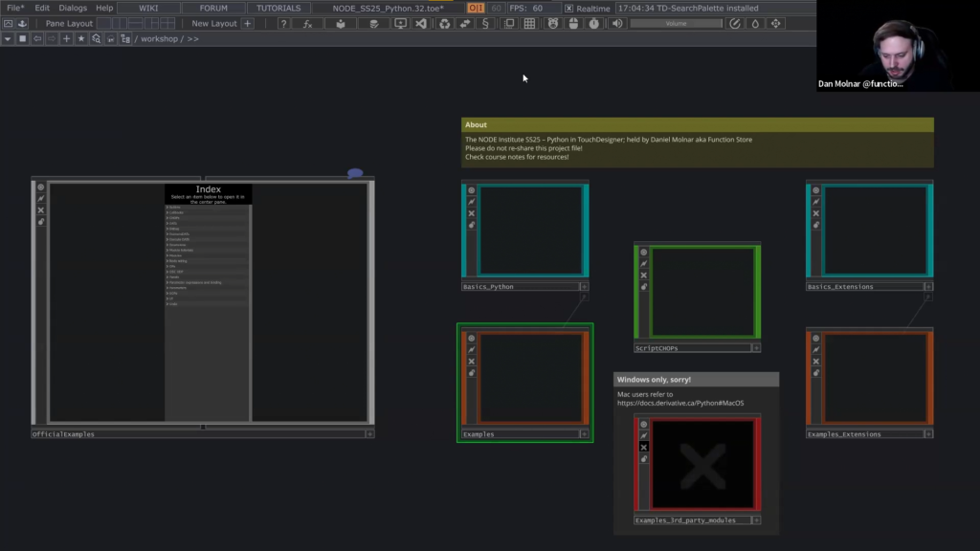Click the WIKI button

pyautogui.click(x=148, y=8)
